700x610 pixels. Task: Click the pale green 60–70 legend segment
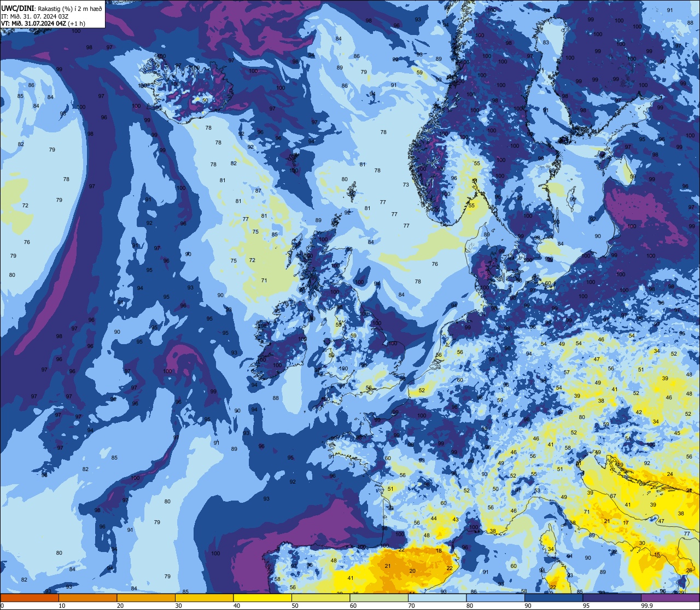(379, 597)
